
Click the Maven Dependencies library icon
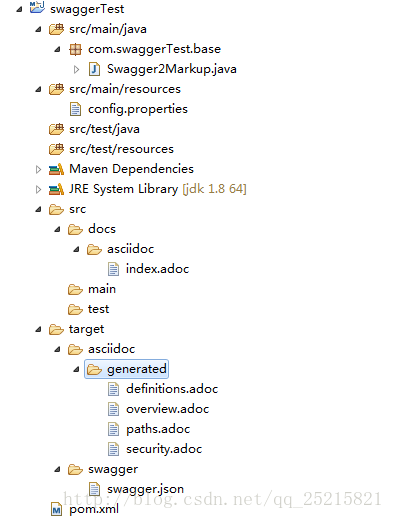[x=56, y=169]
